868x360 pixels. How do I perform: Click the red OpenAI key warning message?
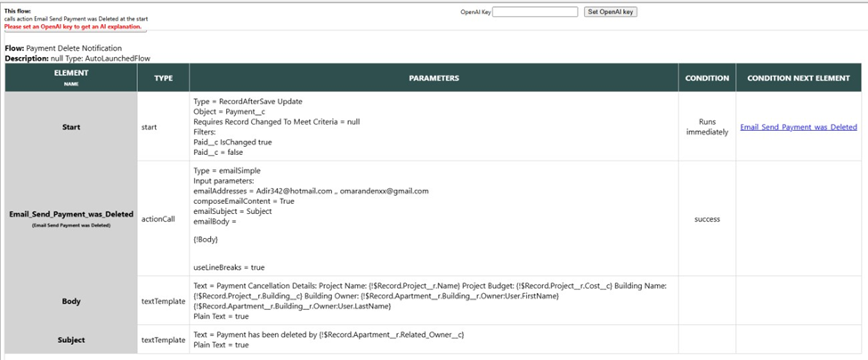click(72, 27)
